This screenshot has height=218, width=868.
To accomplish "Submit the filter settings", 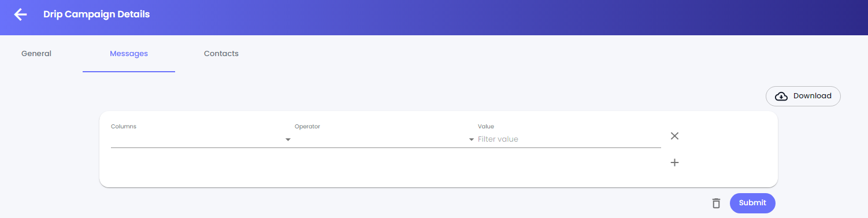I will tap(752, 203).
